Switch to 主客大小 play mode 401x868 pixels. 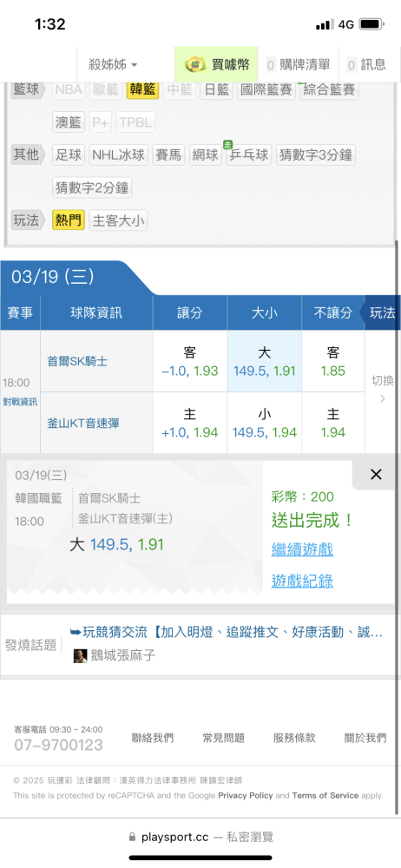click(118, 220)
